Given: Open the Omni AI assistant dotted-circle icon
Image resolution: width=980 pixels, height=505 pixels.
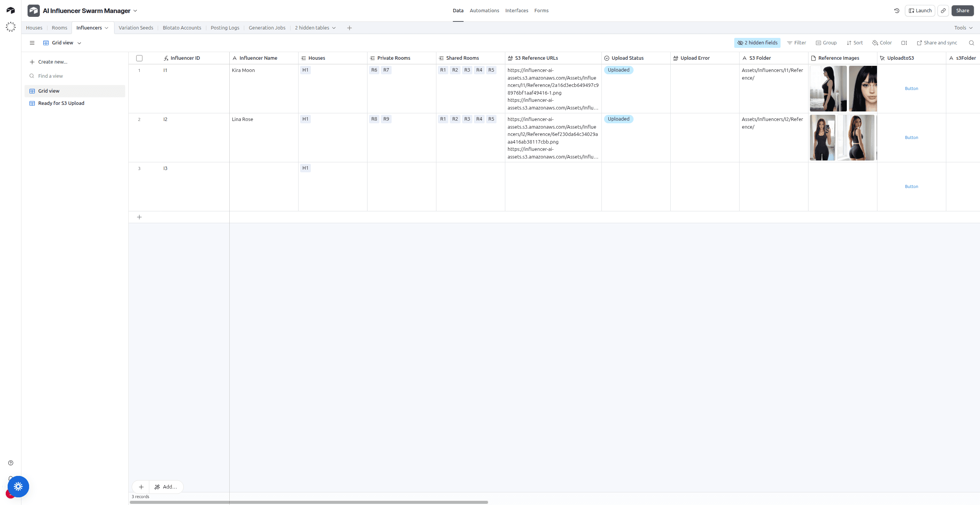Looking at the screenshot, I should (11, 27).
